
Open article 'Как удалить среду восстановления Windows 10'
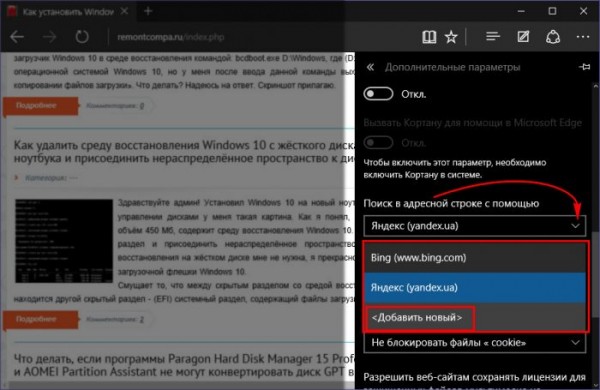coord(184,152)
